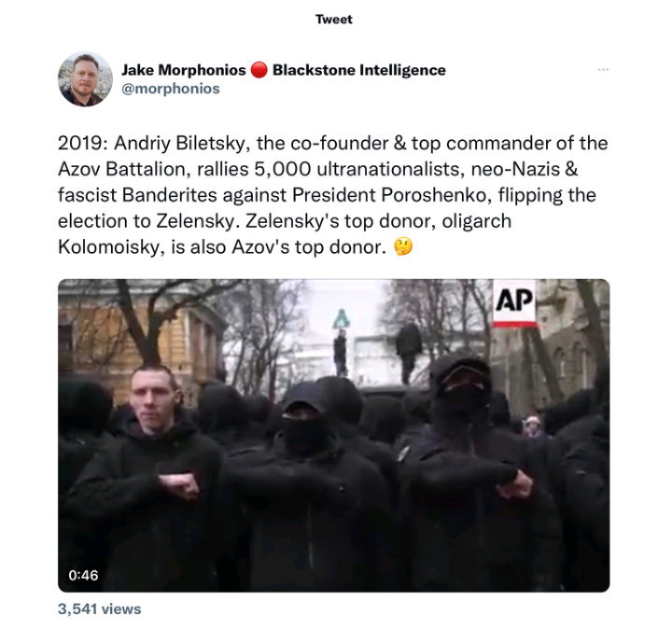Click the AP logo on the video
This screenshot has height=629, width=672.
click(x=514, y=303)
